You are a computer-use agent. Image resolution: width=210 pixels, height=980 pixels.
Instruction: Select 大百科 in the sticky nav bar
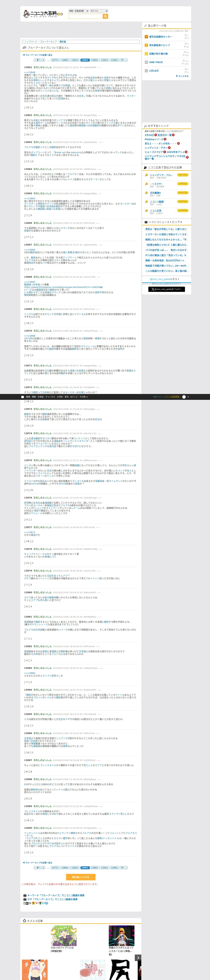(x=60, y=397)
